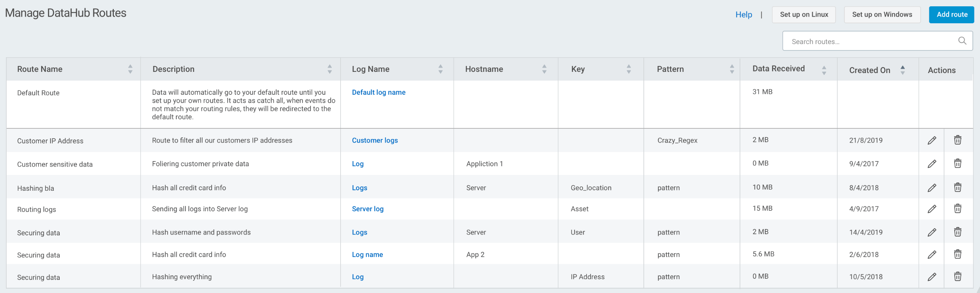Click the 5.6 MB data value
This screenshot has width=980, height=293.
[x=763, y=254]
